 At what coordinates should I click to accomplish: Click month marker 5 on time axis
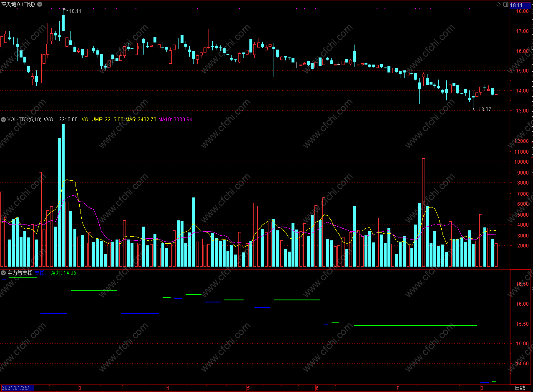coord(248,388)
